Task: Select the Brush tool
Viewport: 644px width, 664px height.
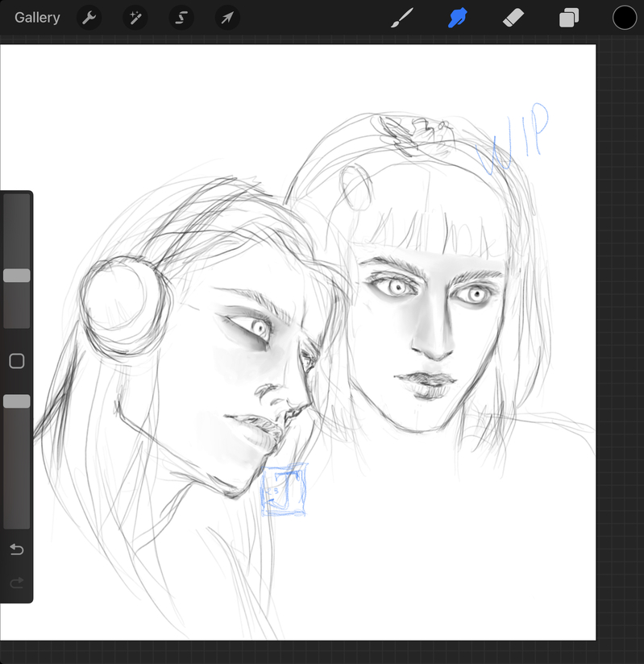Action: (401, 18)
